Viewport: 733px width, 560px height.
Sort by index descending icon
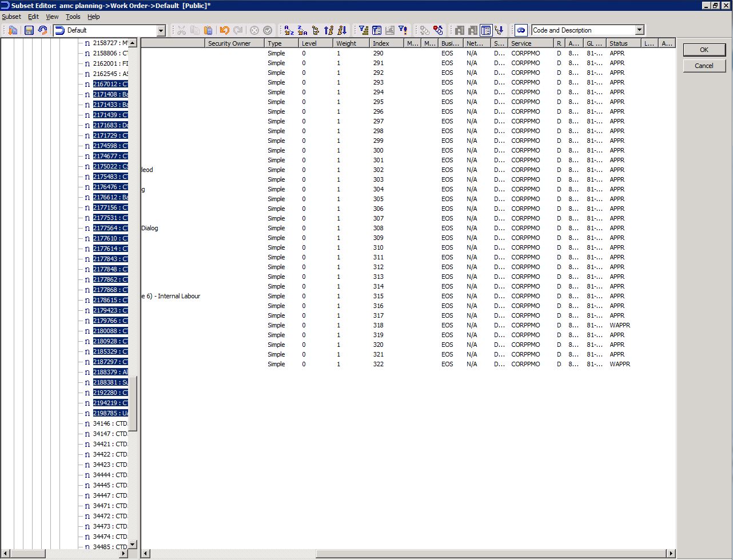pos(342,30)
